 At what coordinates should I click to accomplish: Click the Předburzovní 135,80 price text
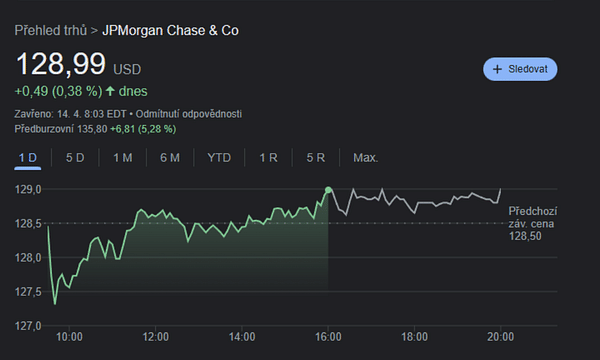[60, 129]
